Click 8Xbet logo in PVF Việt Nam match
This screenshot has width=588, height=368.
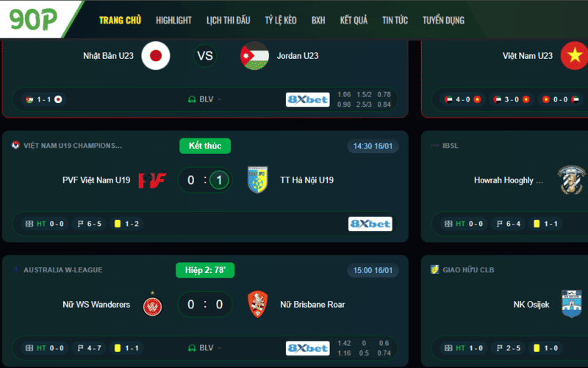tap(370, 224)
